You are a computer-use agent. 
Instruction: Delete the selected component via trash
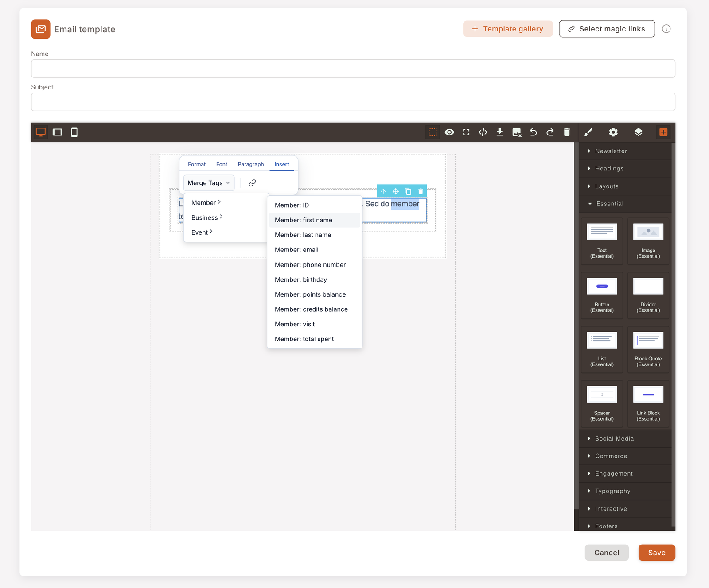point(421,191)
